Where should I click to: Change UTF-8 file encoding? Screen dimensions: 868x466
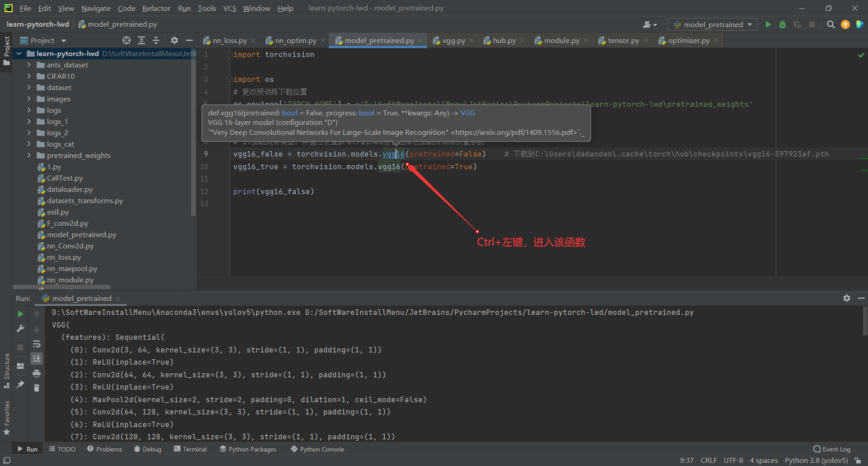(x=733, y=460)
